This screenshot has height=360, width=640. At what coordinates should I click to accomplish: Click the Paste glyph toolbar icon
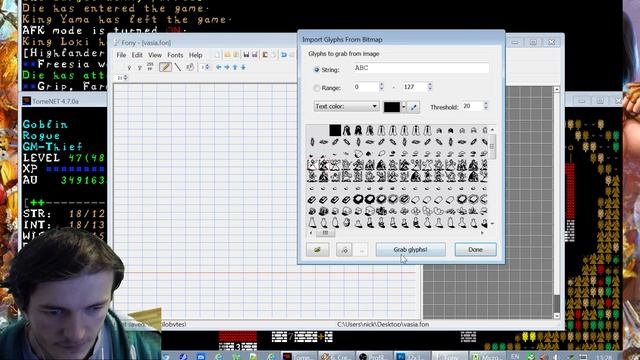tap(273, 55)
